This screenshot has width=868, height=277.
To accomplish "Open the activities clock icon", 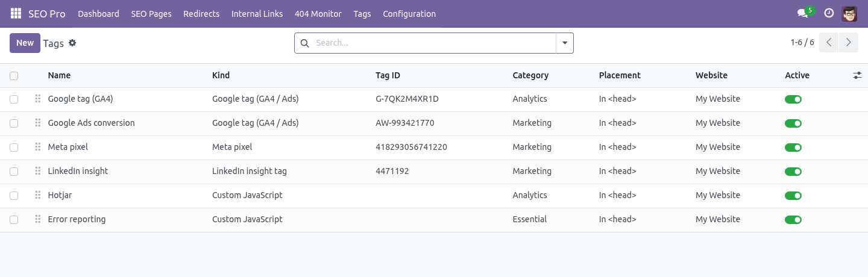I will (x=829, y=13).
